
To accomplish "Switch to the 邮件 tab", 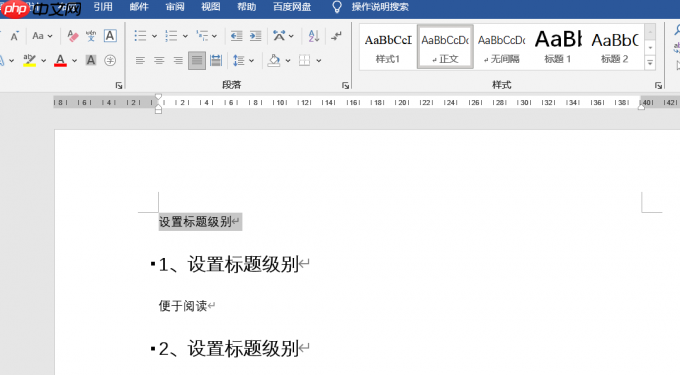I will pyautogui.click(x=139, y=7).
